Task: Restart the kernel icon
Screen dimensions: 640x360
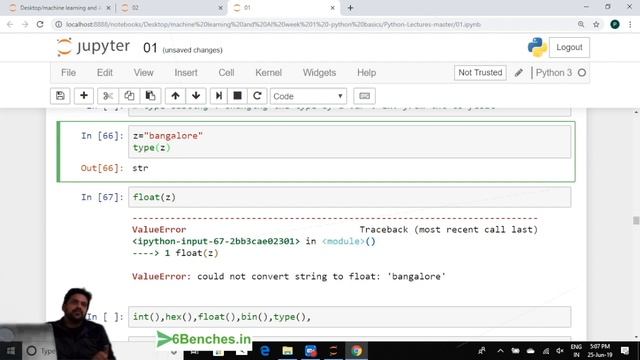Action: (x=257, y=96)
